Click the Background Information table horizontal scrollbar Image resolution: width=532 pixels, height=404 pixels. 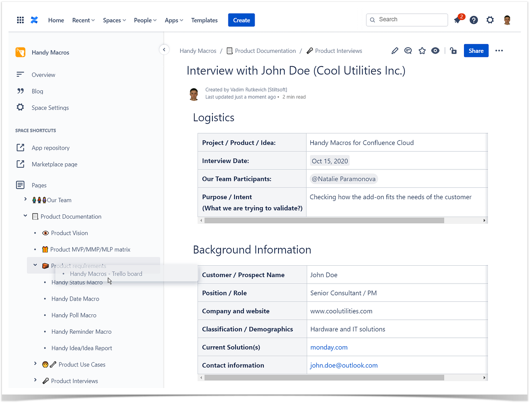click(325, 378)
